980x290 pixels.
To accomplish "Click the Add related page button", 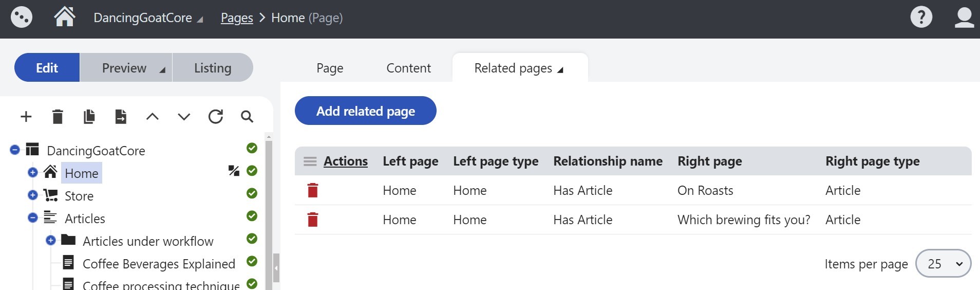I will click(366, 111).
